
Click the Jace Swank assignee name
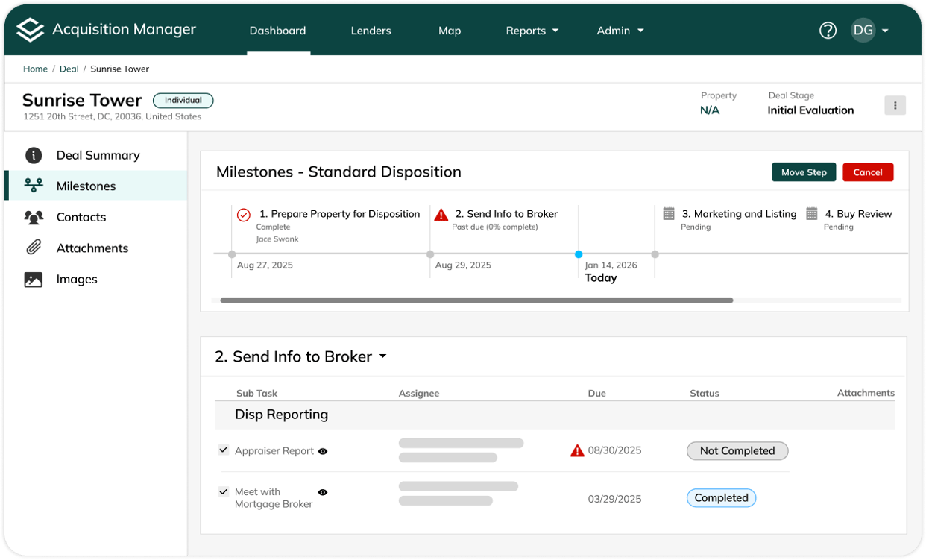(x=277, y=239)
